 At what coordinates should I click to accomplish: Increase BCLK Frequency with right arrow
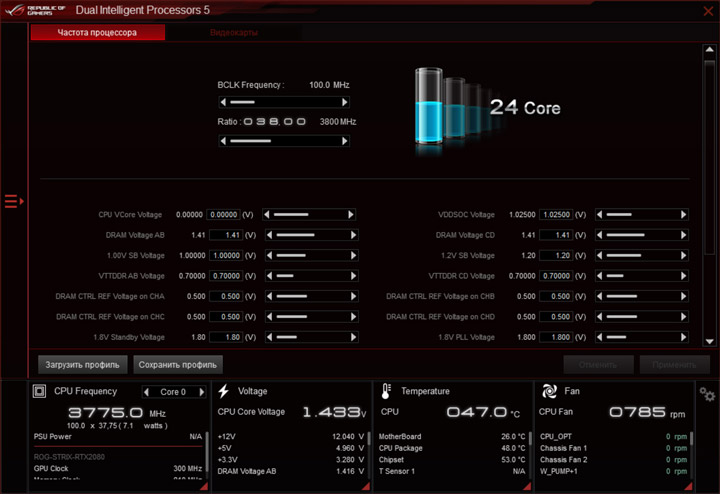click(x=344, y=102)
